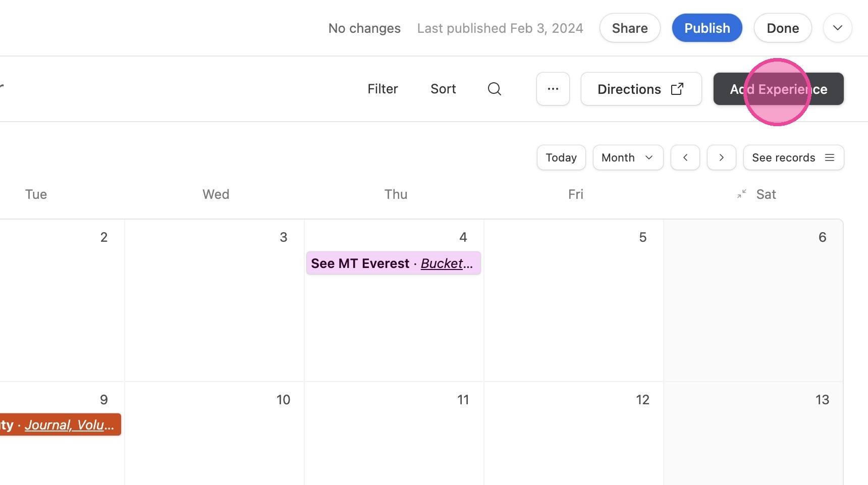Image resolution: width=868 pixels, height=485 pixels.
Task: Click the list icon in See records
Action: point(830,157)
